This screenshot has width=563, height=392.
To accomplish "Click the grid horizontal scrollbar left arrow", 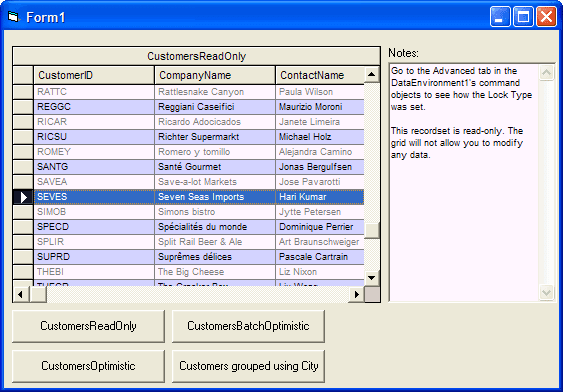I will 20,294.
